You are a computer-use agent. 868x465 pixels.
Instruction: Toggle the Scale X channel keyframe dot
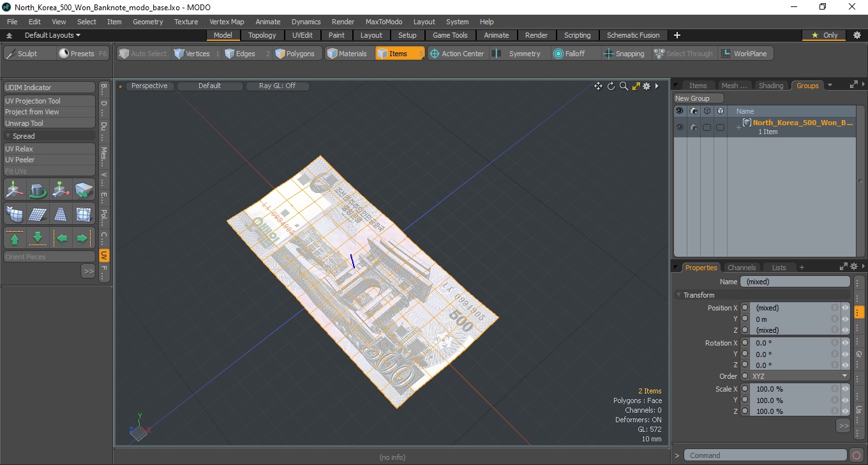745,389
